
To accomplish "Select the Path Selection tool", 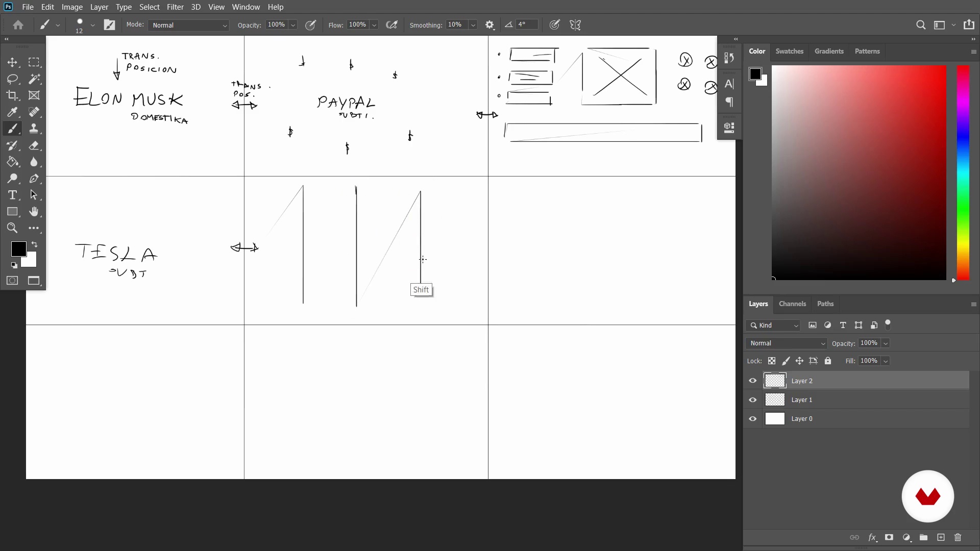I will coord(34,195).
